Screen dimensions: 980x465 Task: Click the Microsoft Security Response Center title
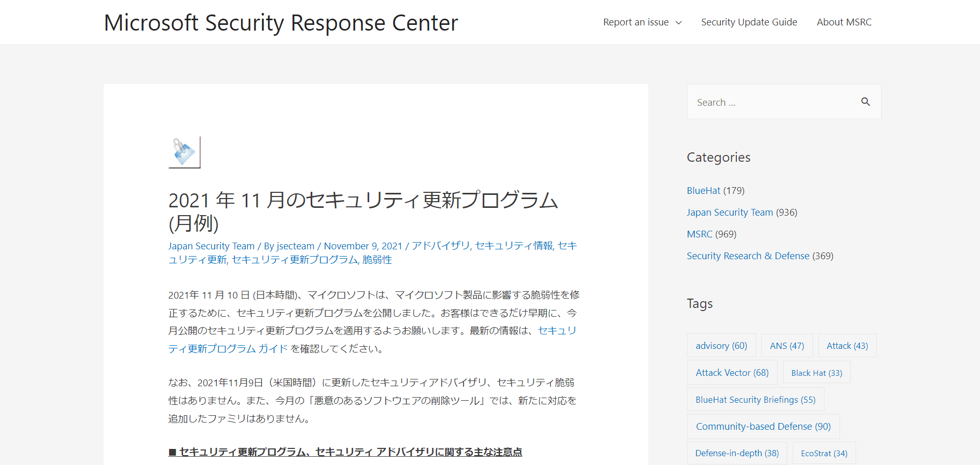pyautogui.click(x=281, y=23)
